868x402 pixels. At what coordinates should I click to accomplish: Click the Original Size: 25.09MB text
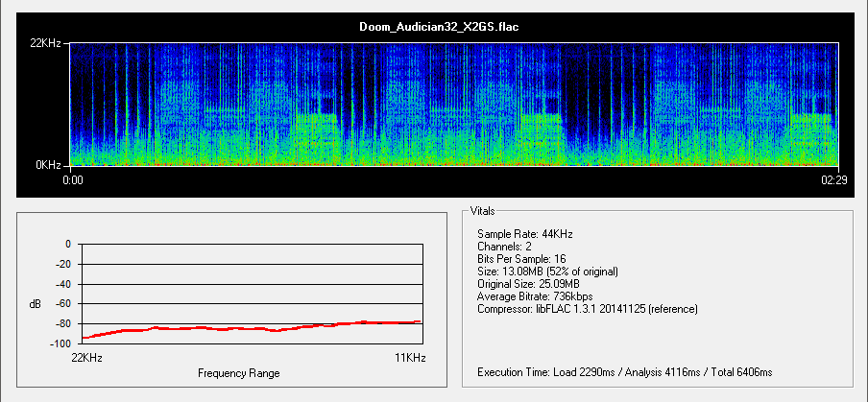pos(527,284)
